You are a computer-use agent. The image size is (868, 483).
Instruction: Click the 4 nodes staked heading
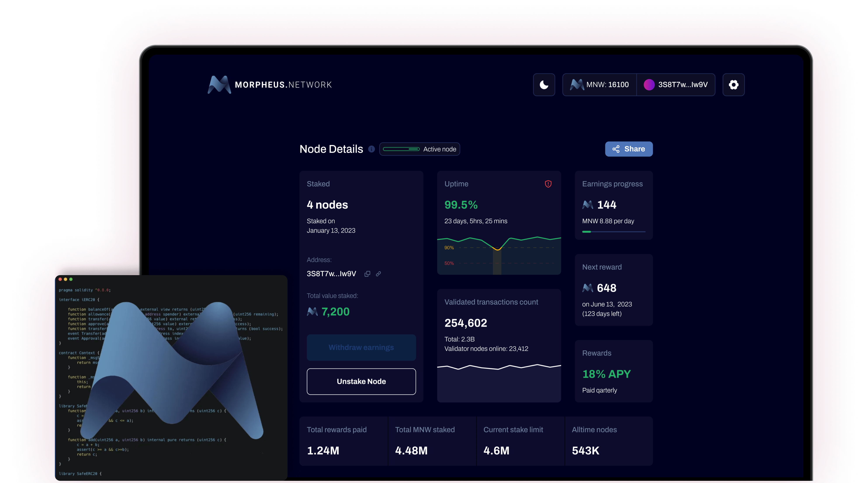point(327,204)
